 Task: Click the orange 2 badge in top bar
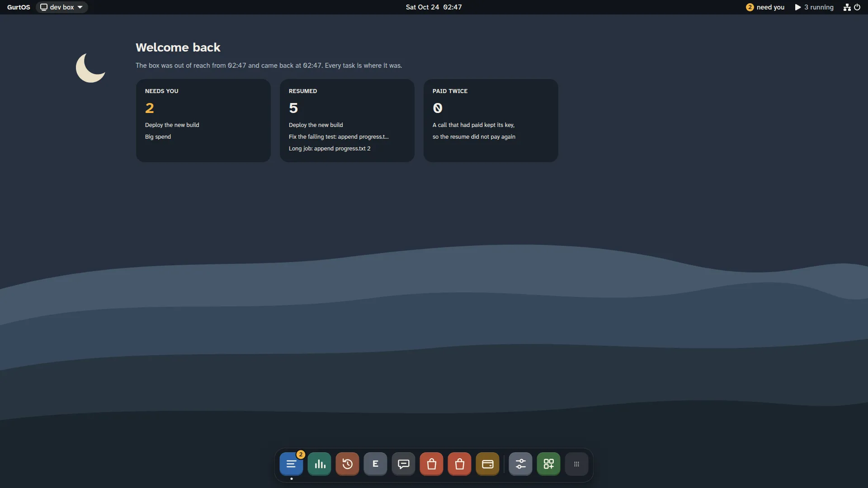point(750,7)
